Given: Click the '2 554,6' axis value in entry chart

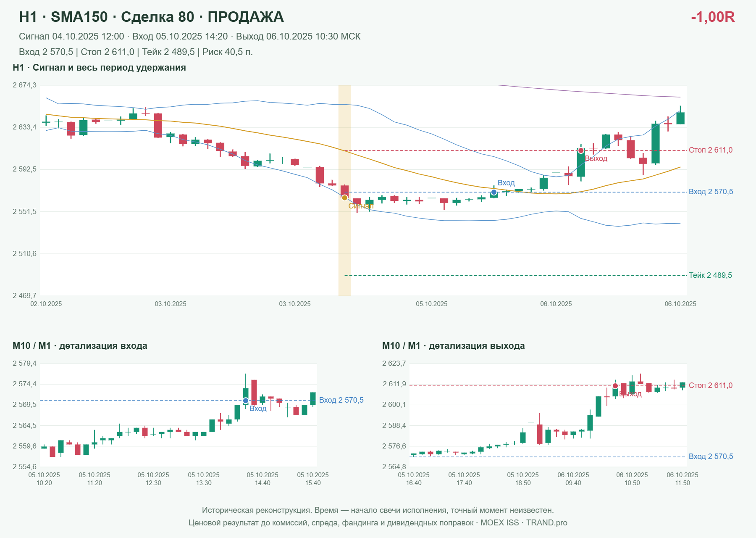Looking at the screenshot, I should click(x=24, y=467).
